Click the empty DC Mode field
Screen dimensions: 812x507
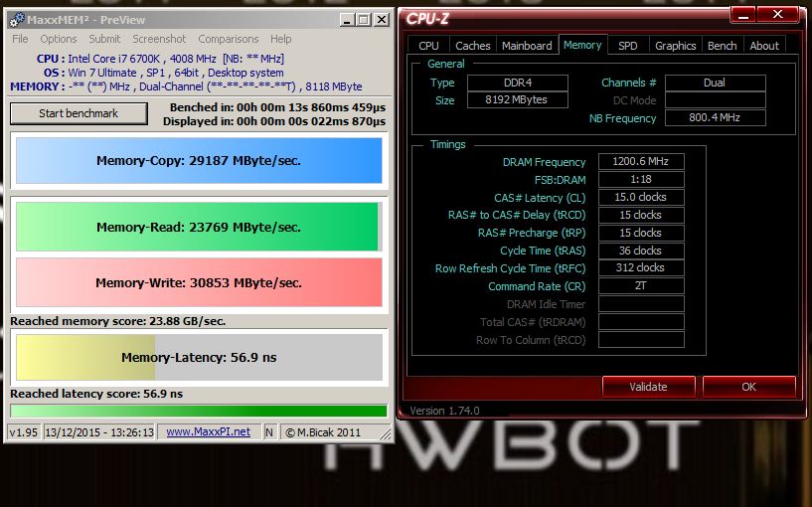(716, 100)
